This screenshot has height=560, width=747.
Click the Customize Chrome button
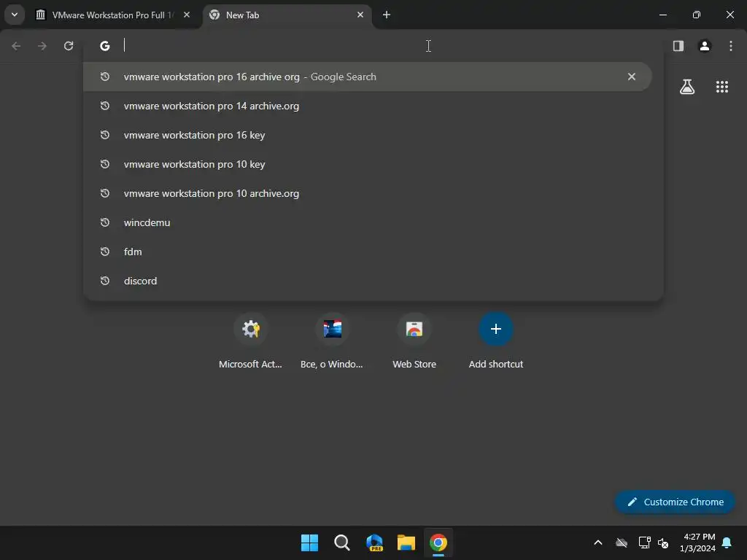675,502
